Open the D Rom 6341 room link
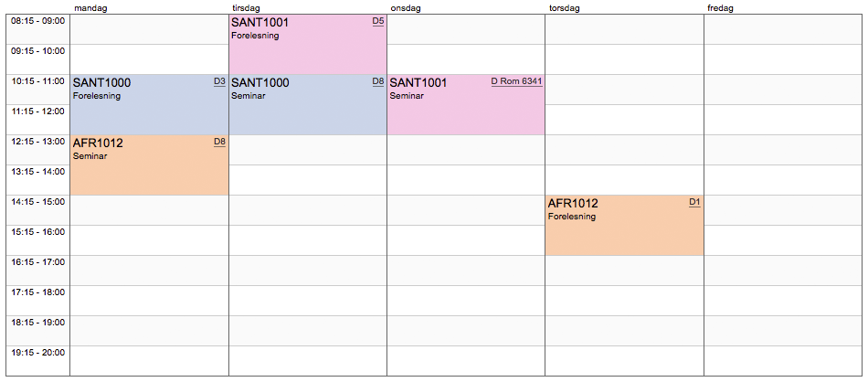This screenshot has height=382, width=868. (516, 81)
